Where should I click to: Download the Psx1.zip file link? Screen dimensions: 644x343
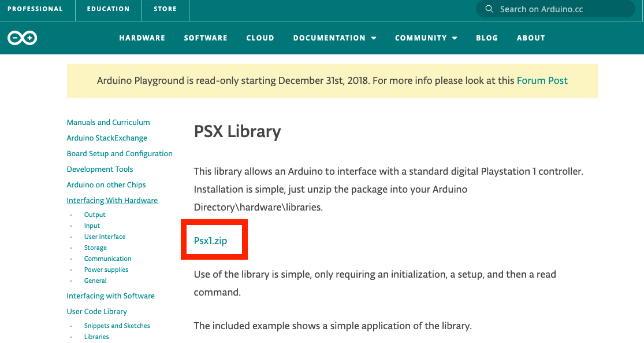(210, 241)
